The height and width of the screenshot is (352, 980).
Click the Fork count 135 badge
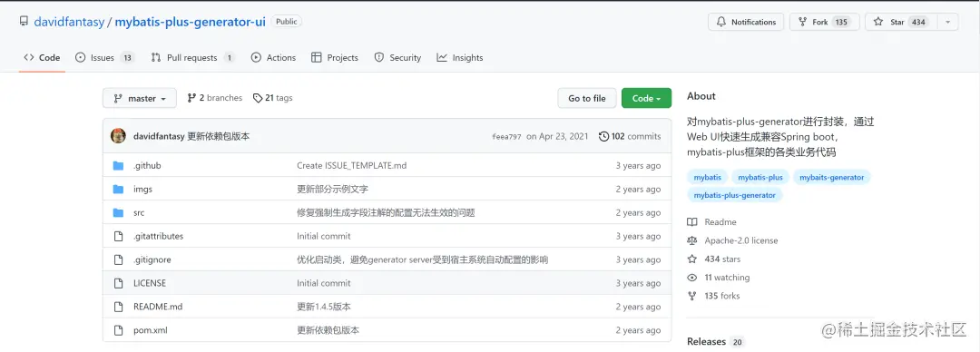[x=840, y=22]
